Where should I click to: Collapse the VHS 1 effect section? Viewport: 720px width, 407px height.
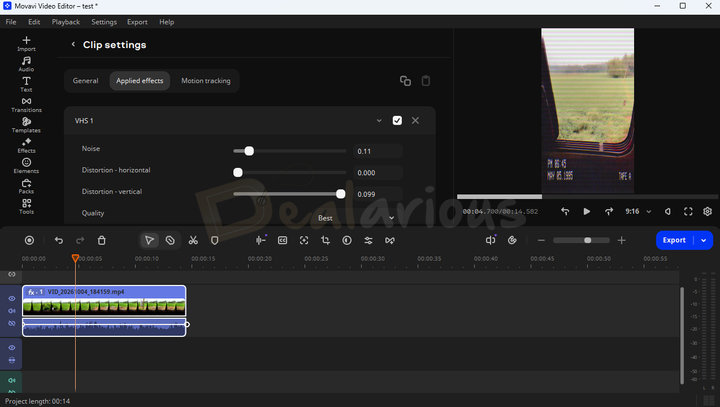(379, 120)
